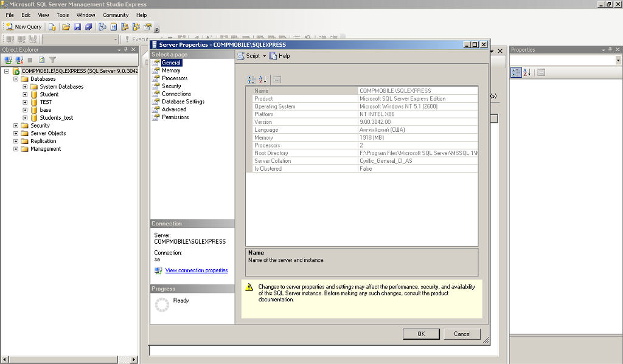Click the New Query toolbar button
Screen dimensions: 623x364
coord(24,27)
